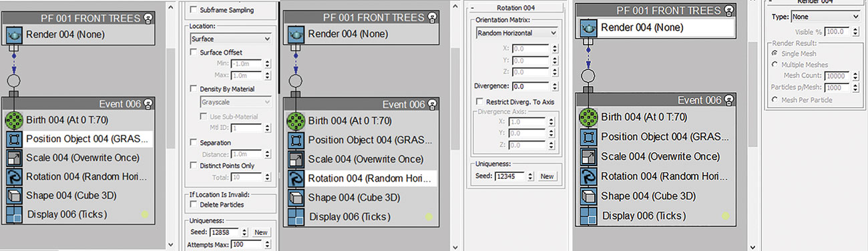Toggle PF 001 lightbulb in view with Rotation selected

coord(432,17)
